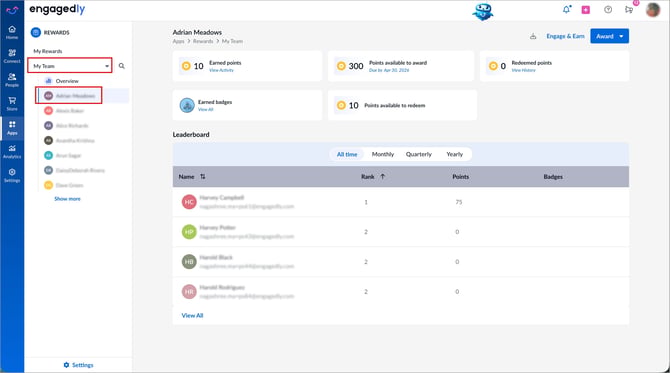Screen dimensions: 670x373
Task: Open the Award button dropdown arrow
Action: [621, 36]
